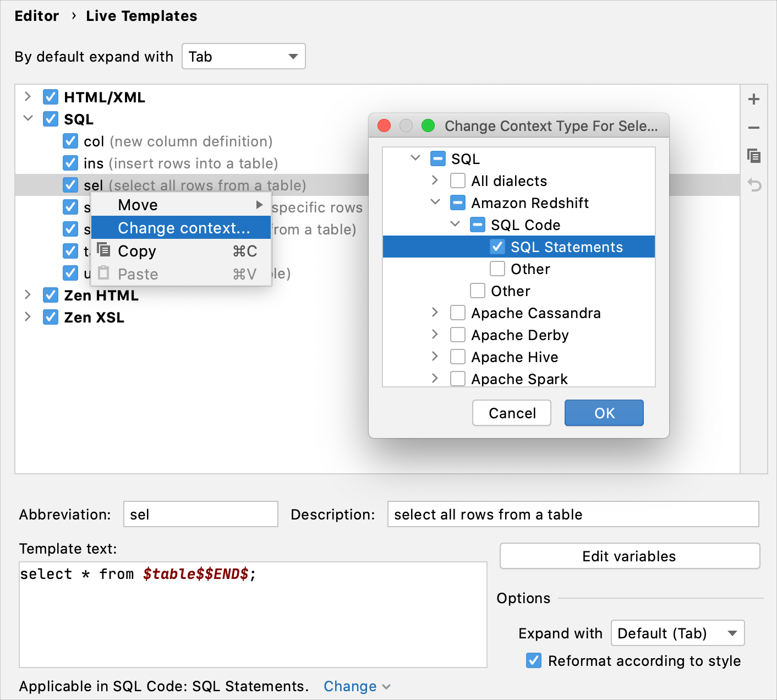Click the clipboard icon next to Copy
The image size is (777, 700).
pyautogui.click(x=104, y=250)
